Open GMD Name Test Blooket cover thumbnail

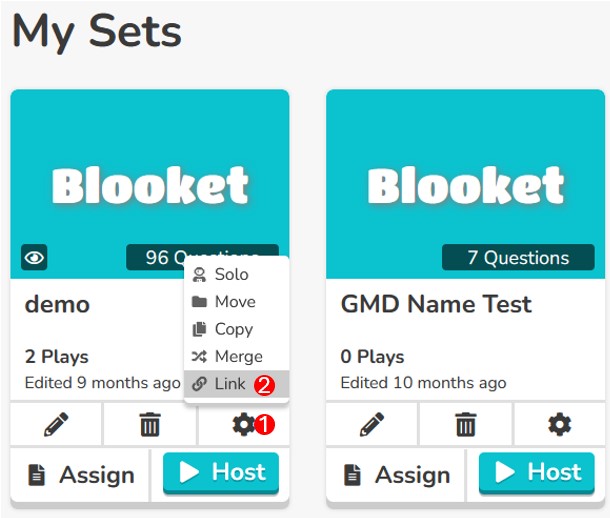(x=466, y=184)
